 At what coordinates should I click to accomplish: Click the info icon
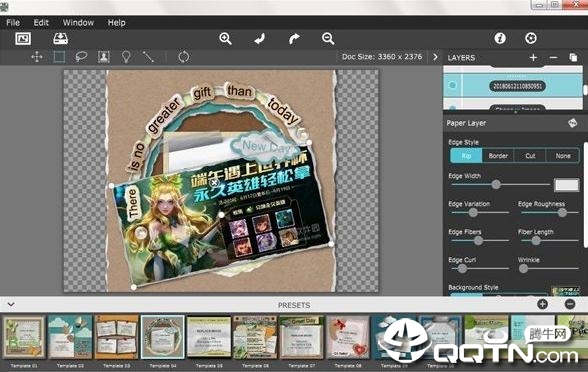(500, 38)
